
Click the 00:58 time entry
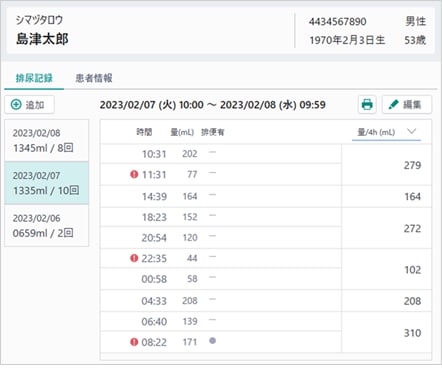(154, 279)
